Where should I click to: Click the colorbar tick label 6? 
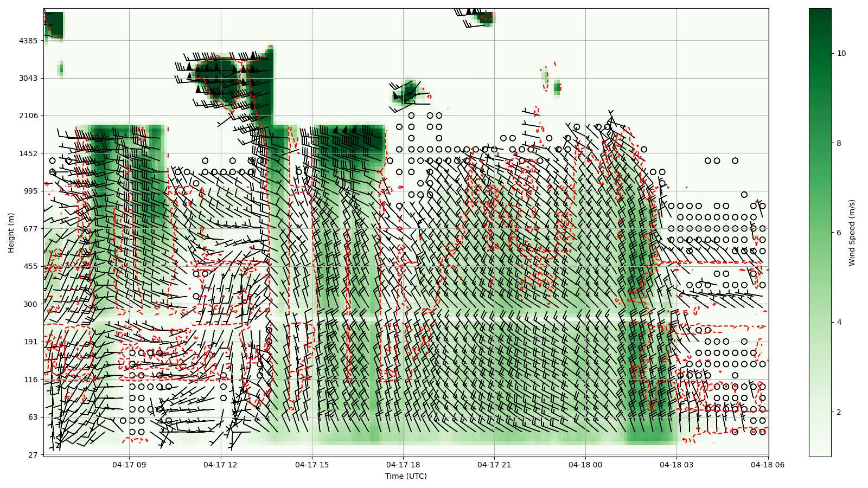839,233
